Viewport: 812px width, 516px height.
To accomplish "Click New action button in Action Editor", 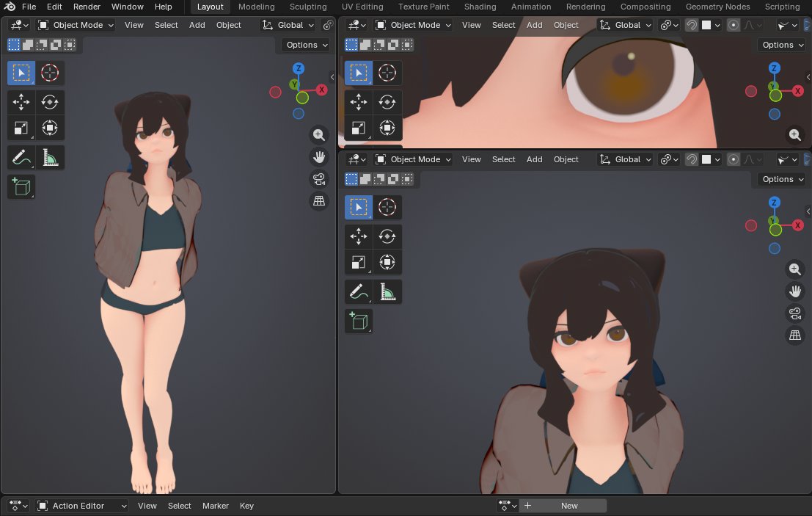I will pos(564,506).
